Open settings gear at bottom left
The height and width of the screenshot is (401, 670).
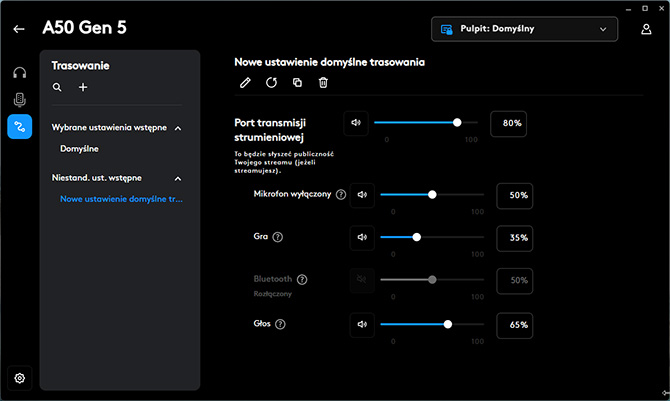click(20, 378)
